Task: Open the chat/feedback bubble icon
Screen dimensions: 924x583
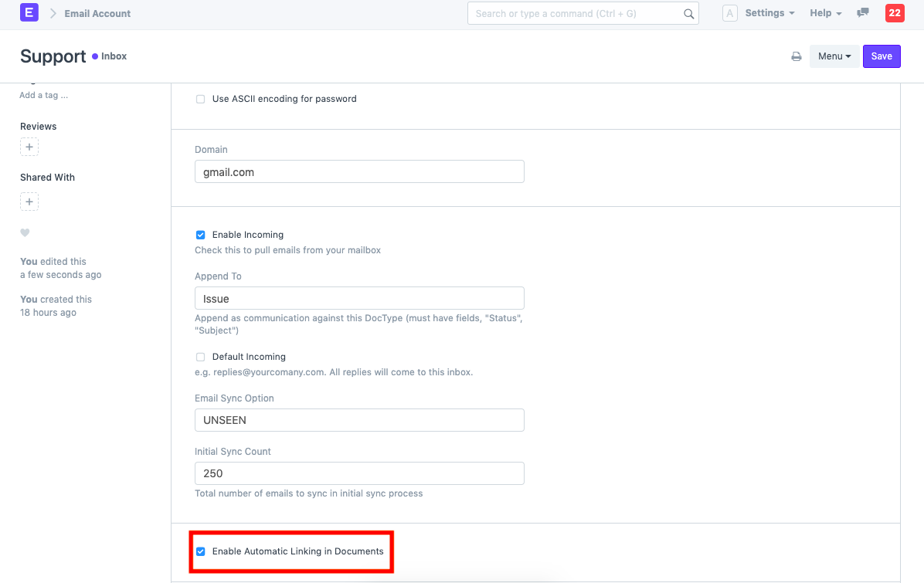Action: click(862, 13)
